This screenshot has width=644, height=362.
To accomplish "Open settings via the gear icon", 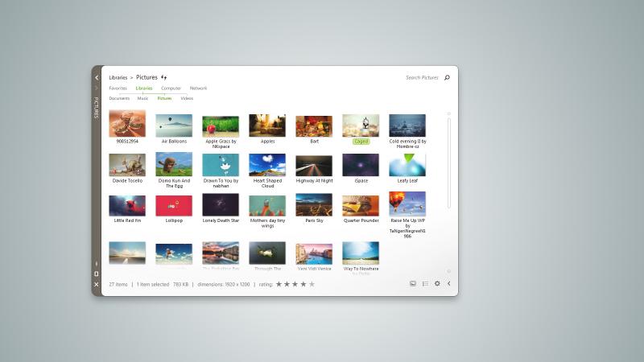I will coord(437,283).
